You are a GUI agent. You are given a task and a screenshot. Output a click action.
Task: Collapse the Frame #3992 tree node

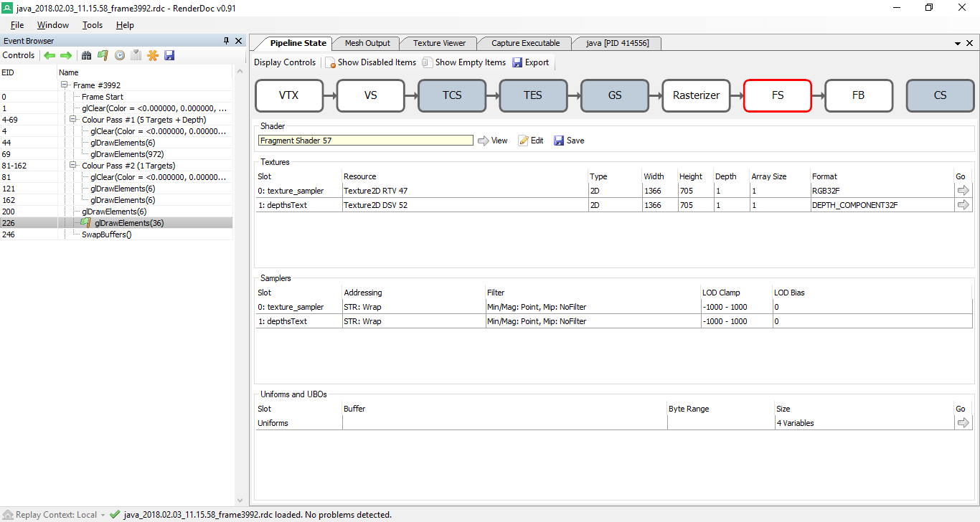click(65, 85)
